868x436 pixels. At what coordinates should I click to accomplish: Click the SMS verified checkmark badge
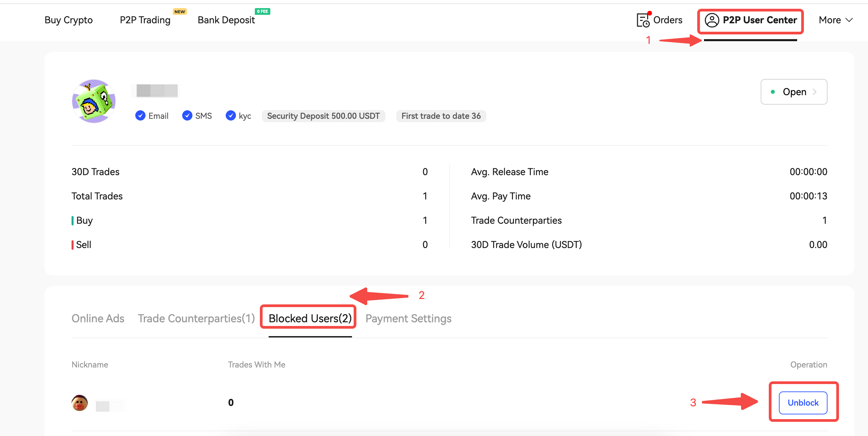coord(187,116)
